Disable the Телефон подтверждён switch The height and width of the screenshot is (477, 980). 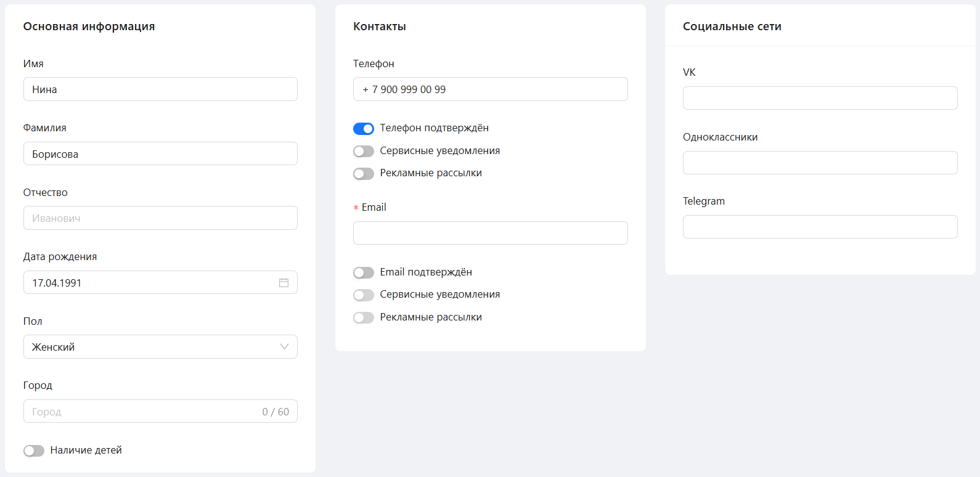click(x=364, y=129)
